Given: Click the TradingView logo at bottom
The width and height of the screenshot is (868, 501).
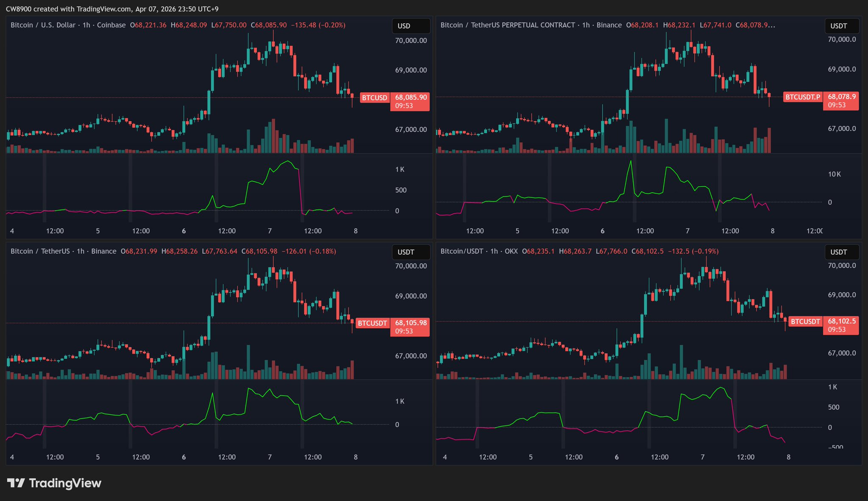Looking at the screenshot, I should (54, 483).
